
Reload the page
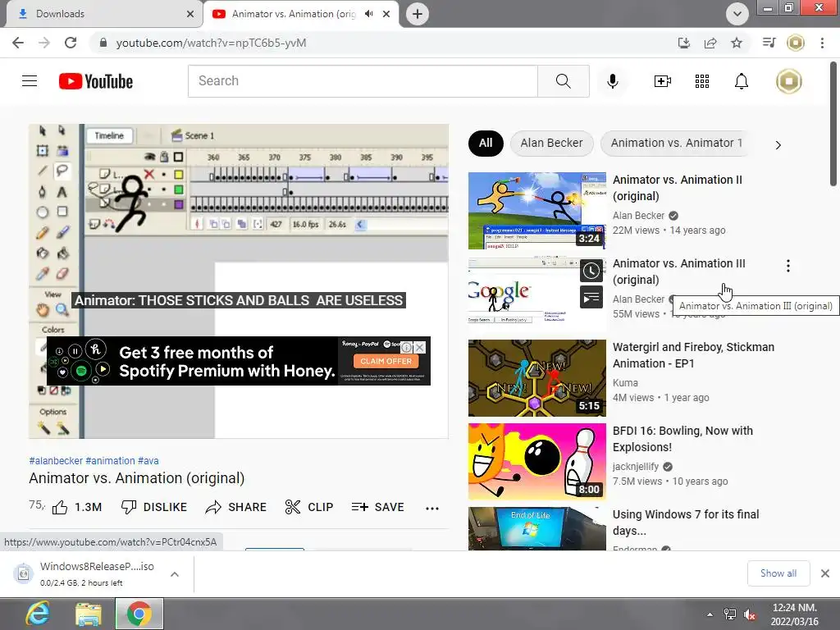tap(71, 43)
